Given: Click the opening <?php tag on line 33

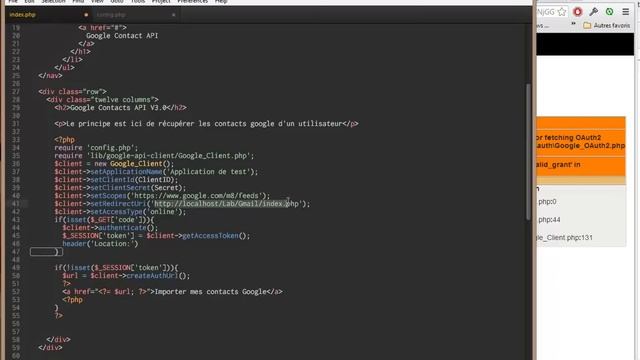Looking at the screenshot, I should [x=64, y=140].
